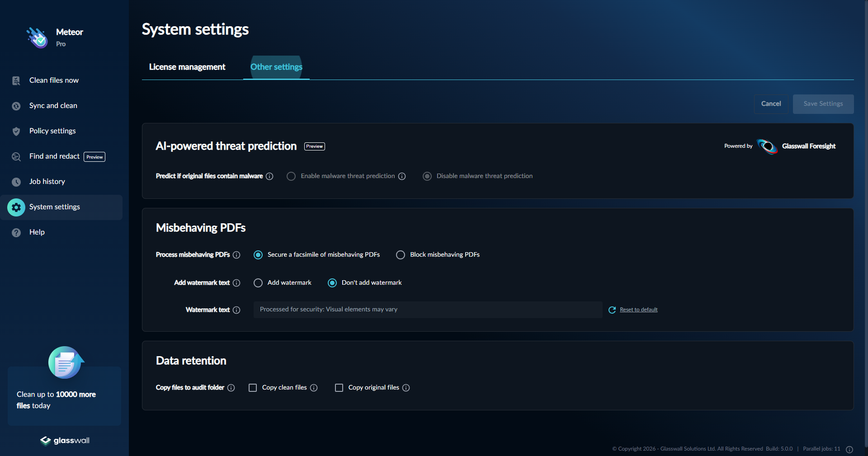Screen dimensions: 868x456
Task: Click the System settings gear icon
Action: point(16,207)
